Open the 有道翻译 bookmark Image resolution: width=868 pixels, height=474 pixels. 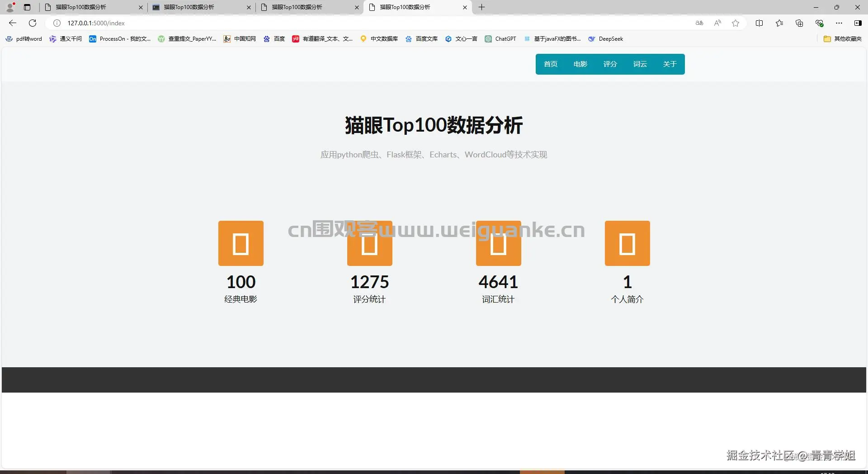coord(322,39)
